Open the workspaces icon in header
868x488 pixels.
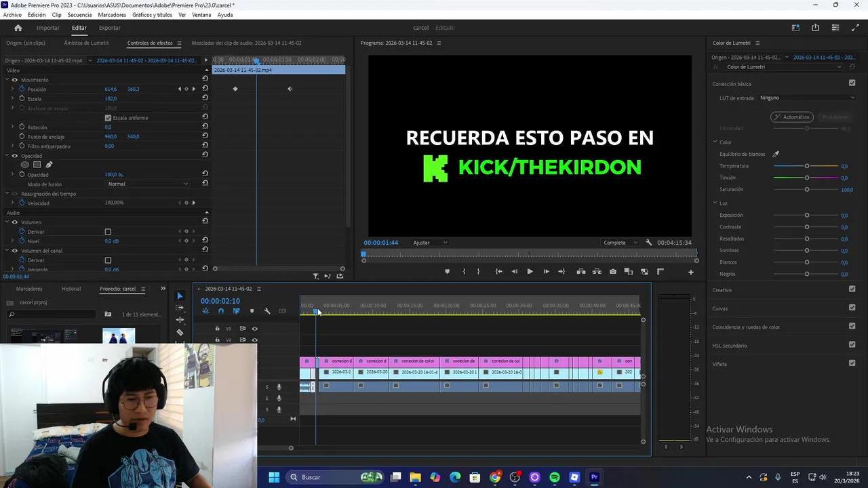pos(795,28)
